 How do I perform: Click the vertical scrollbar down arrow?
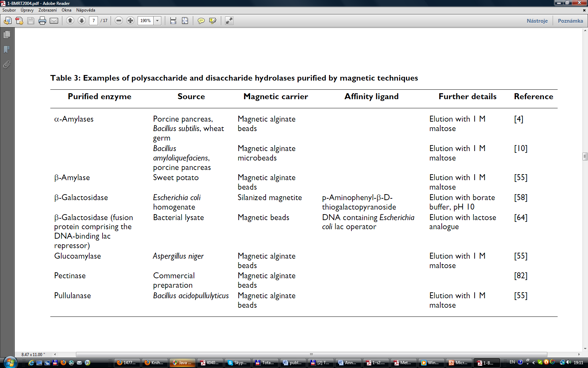[585, 349]
